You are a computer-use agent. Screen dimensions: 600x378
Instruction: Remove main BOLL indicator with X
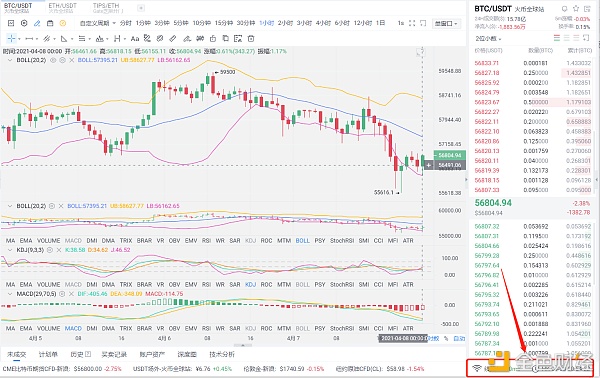pyautogui.click(x=71, y=60)
